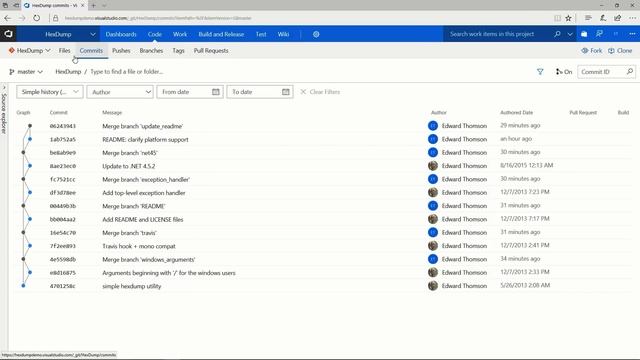
Task: Open the Author filter dropdown
Action: click(x=120, y=92)
